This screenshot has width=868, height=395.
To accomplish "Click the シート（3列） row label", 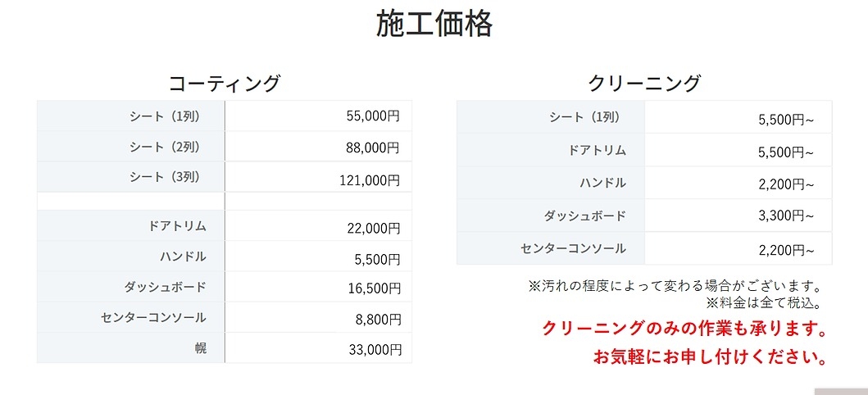I will (165, 177).
